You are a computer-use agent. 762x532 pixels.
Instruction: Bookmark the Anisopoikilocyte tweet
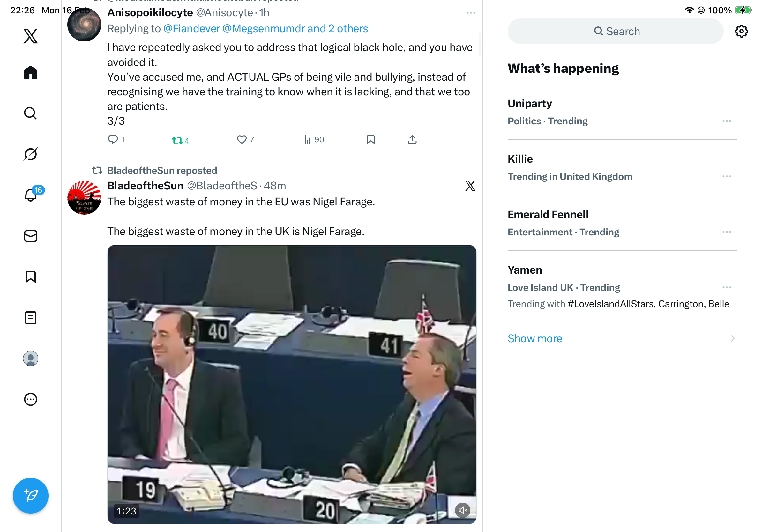pos(370,140)
